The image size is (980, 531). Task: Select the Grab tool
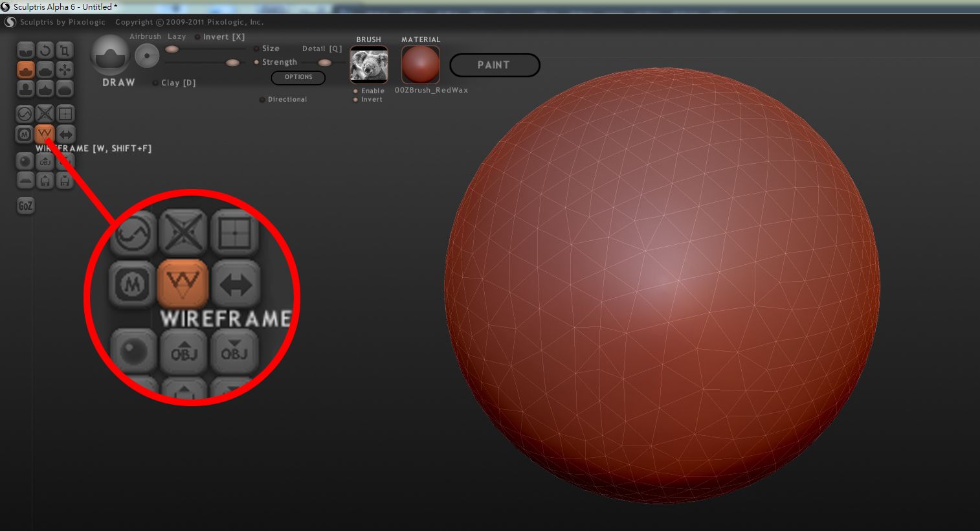tap(65, 69)
